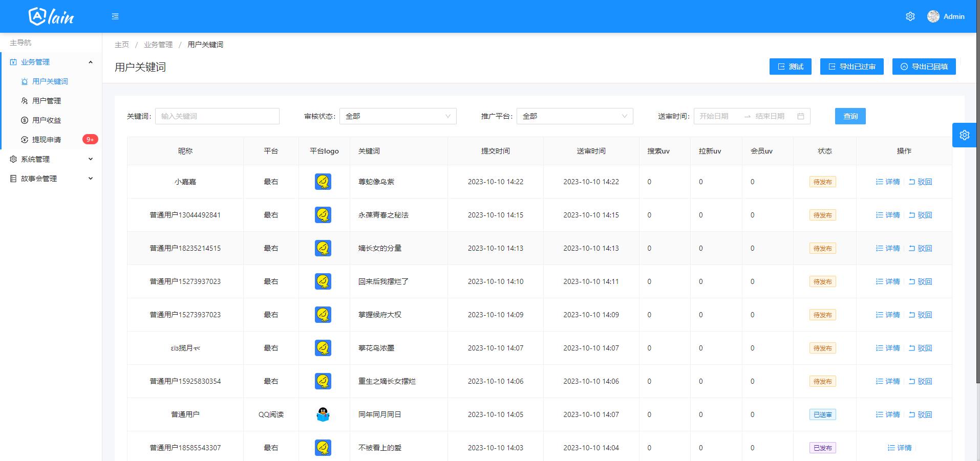Click platform logo in 掌握候府大权 row

(x=323, y=315)
